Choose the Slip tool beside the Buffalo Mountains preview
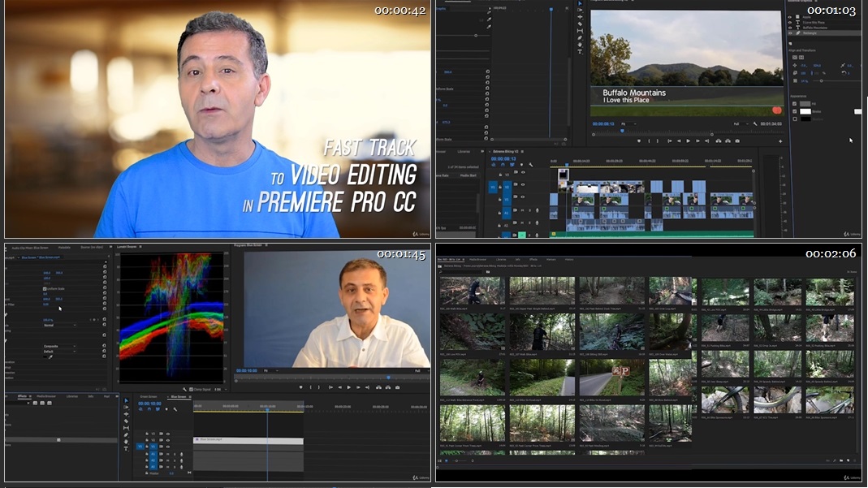The width and height of the screenshot is (868, 488). (580, 31)
